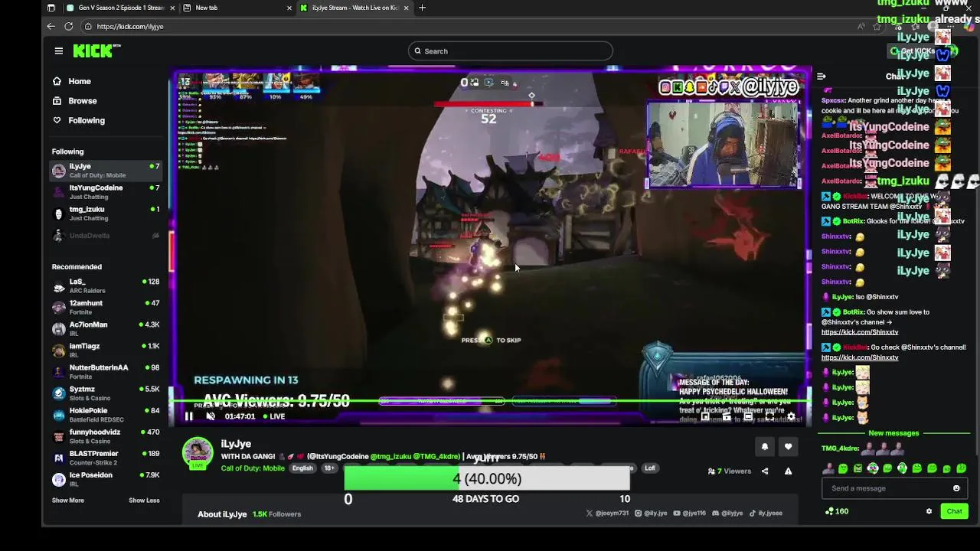Image resolution: width=980 pixels, height=551 pixels.
Task: Select iLyJye in Following list
Action: click(106, 170)
